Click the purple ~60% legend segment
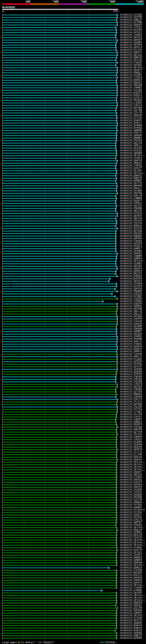146x644 pixels. click(x=73, y=4)
